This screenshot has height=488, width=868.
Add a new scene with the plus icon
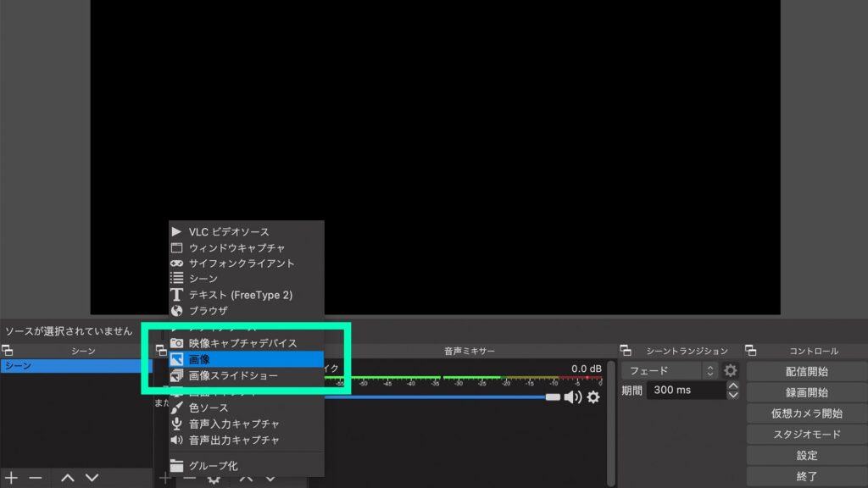(x=11, y=477)
